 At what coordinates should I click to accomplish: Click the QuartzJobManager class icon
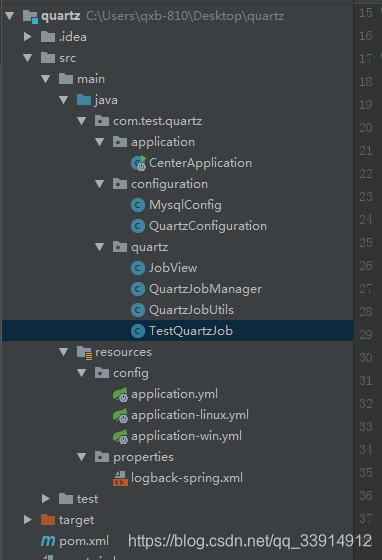point(138,289)
